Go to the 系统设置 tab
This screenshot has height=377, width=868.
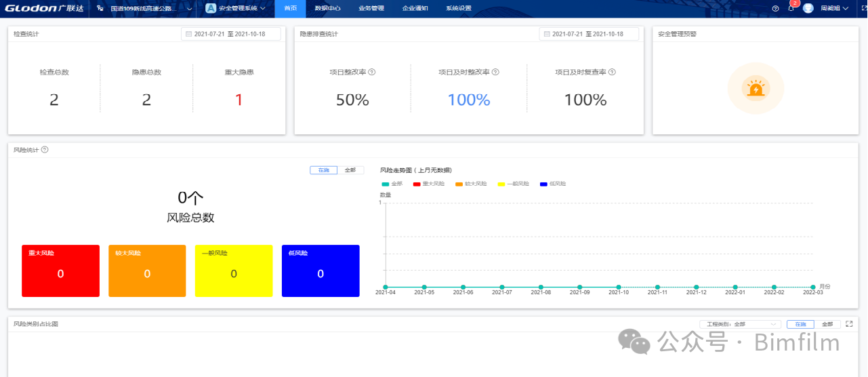tap(459, 8)
